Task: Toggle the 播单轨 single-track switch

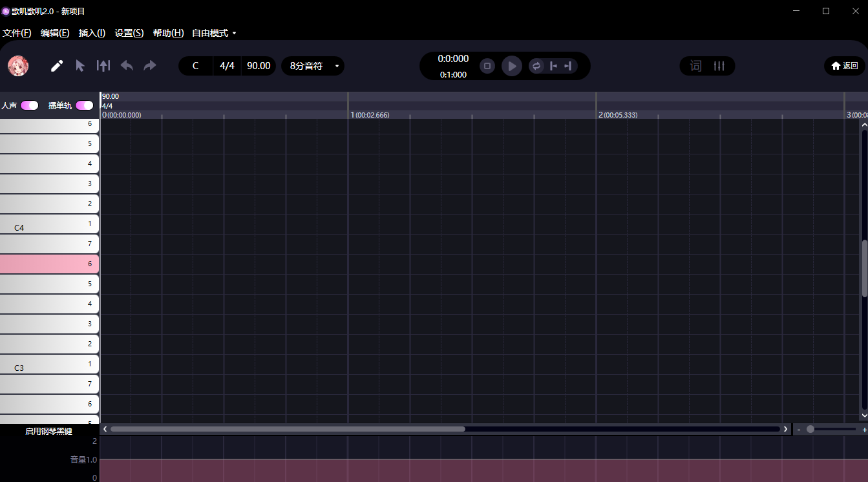Action: [85, 105]
